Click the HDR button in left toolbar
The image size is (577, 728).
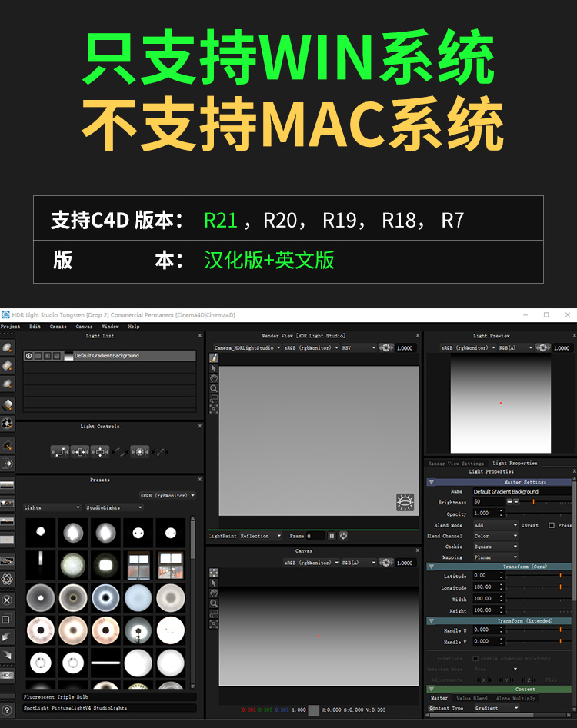[x=7, y=675]
